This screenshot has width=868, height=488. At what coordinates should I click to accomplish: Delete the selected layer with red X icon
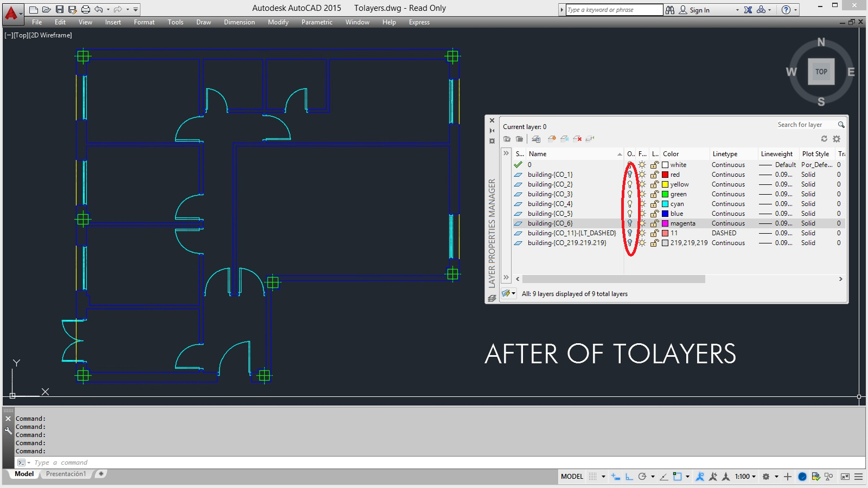(578, 139)
